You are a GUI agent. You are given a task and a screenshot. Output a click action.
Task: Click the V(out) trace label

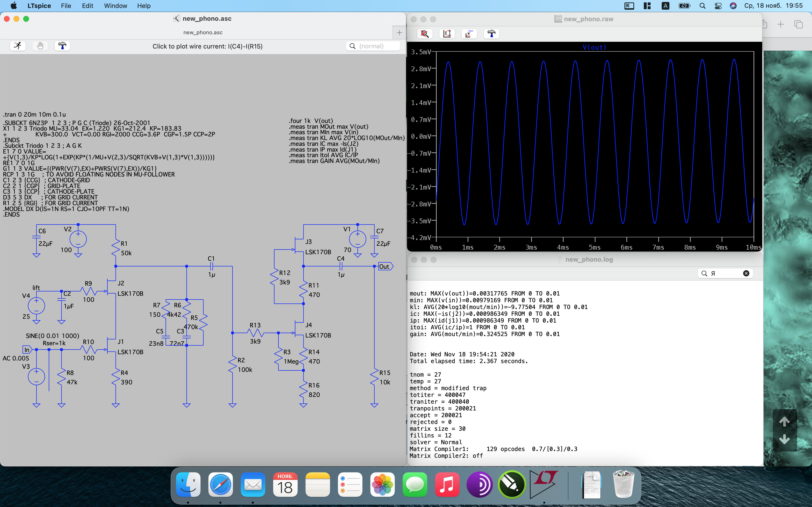point(594,47)
